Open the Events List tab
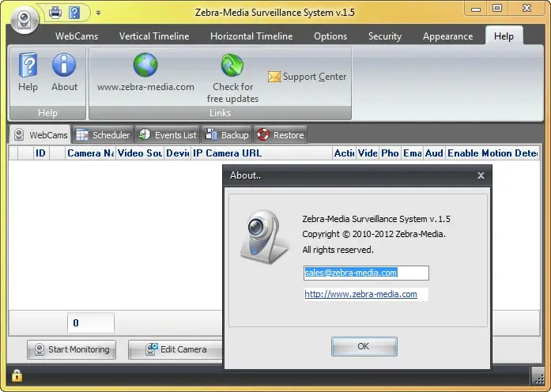 (168, 135)
